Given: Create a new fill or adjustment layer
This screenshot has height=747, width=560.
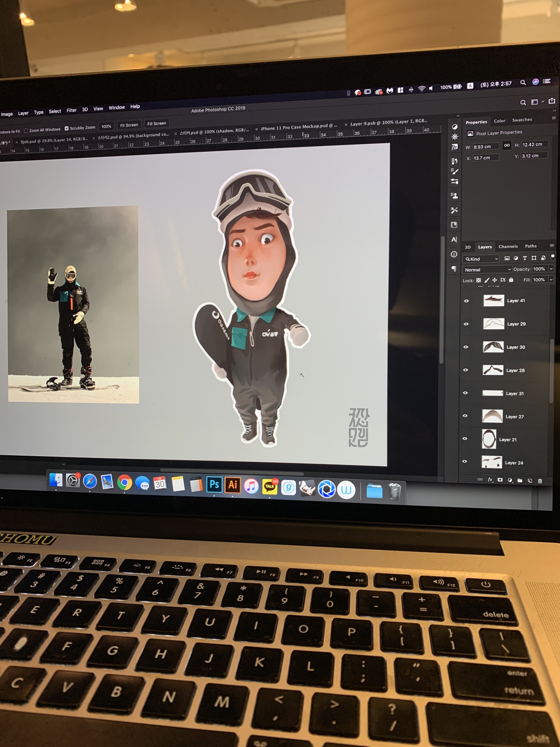Looking at the screenshot, I should click(510, 480).
